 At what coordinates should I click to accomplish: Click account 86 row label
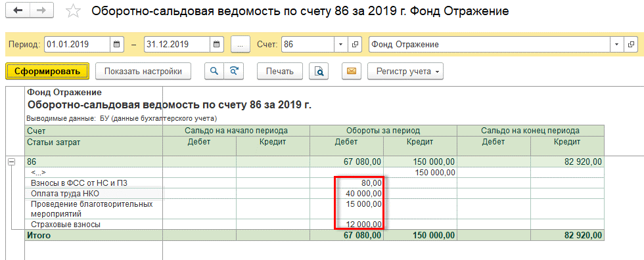click(x=32, y=162)
